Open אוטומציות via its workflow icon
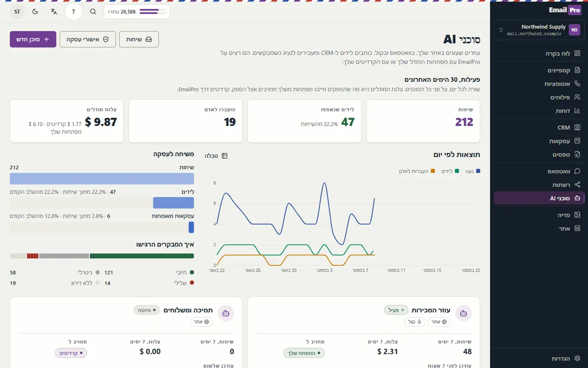588x368 pixels. pyautogui.click(x=577, y=84)
